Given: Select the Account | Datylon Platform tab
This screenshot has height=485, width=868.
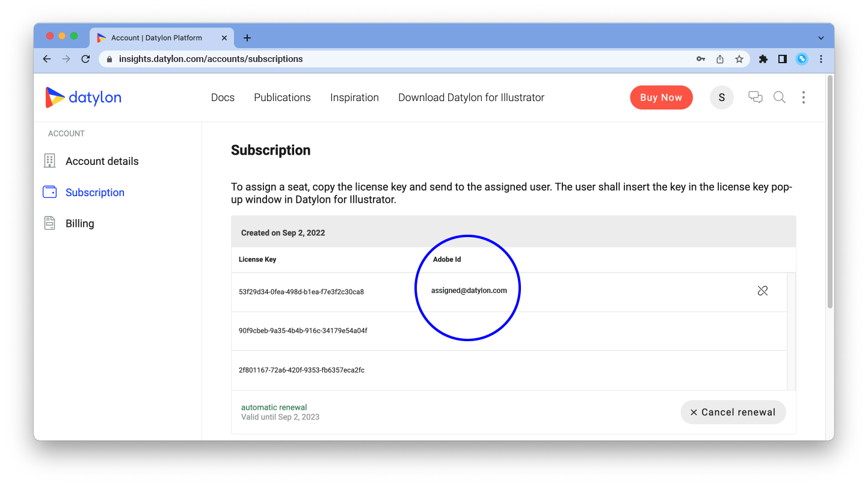Looking at the screenshot, I should (162, 38).
